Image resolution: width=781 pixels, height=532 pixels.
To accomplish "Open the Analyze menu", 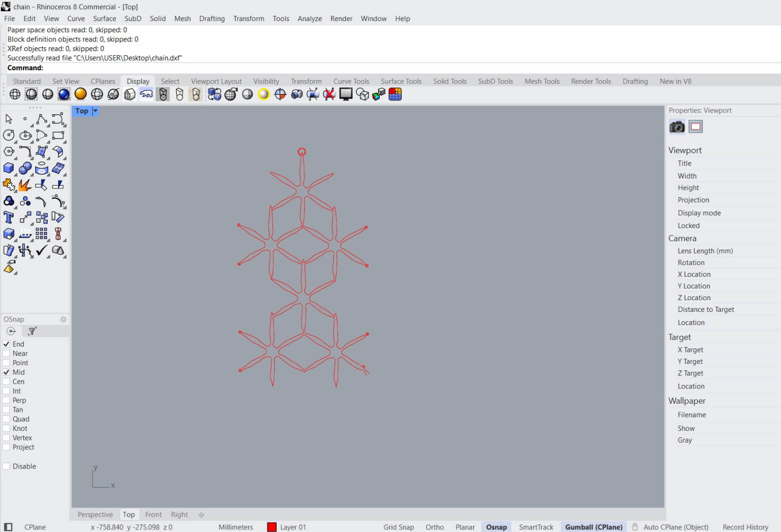I will point(309,19).
